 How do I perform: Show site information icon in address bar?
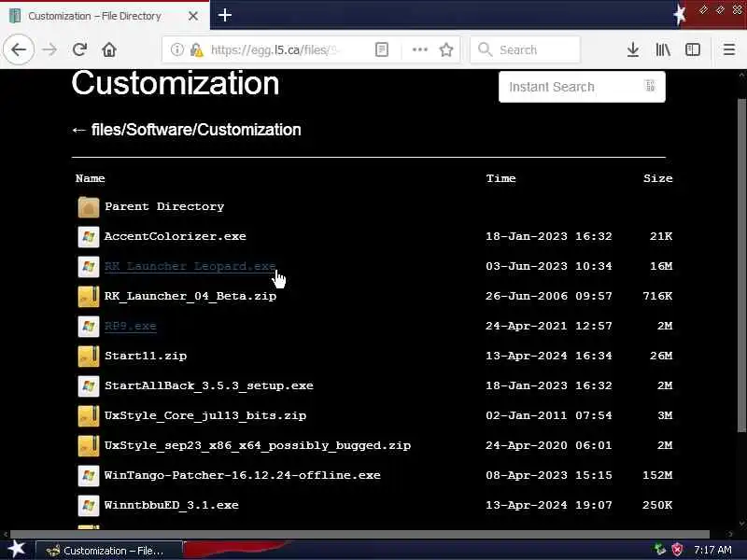(x=176, y=49)
